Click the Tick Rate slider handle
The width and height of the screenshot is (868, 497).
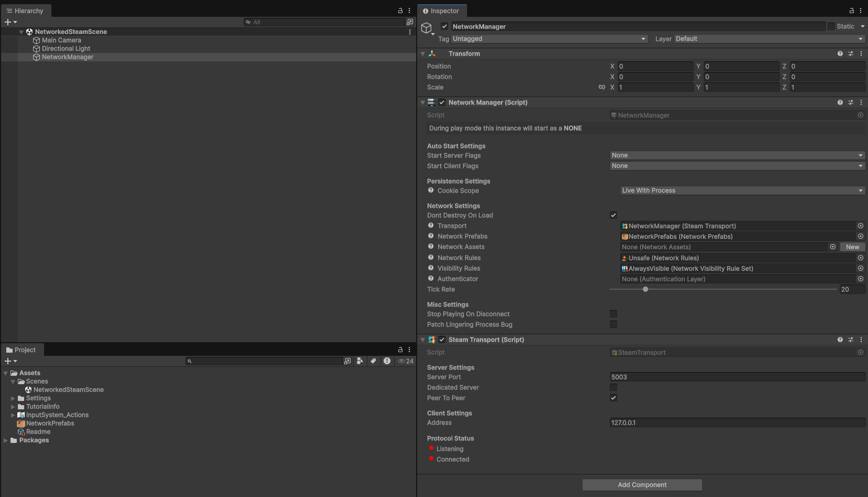[x=645, y=289]
